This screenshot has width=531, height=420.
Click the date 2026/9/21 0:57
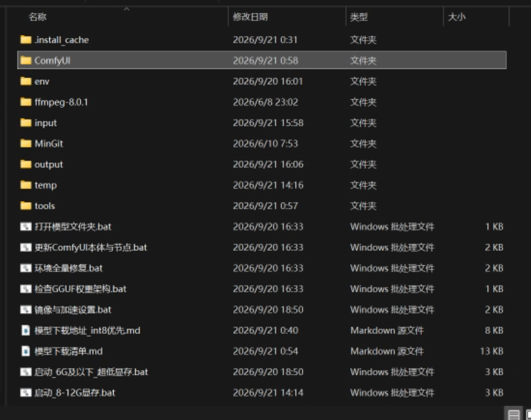[x=265, y=206]
